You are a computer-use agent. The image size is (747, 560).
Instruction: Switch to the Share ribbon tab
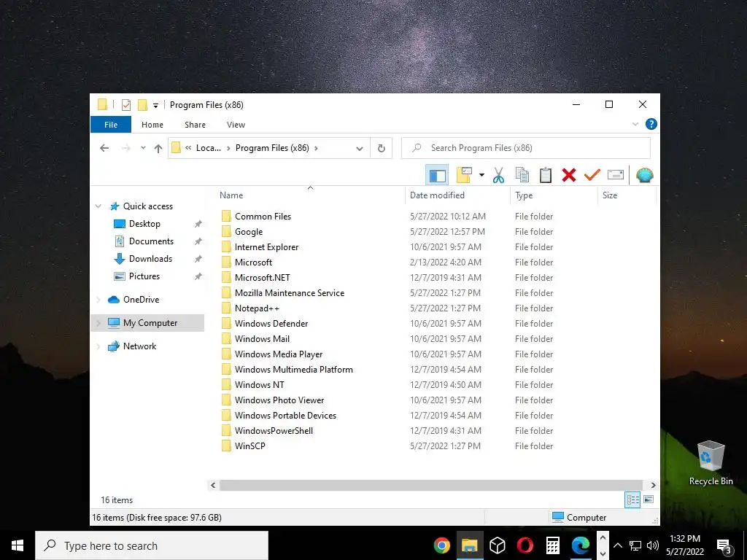point(195,125)
